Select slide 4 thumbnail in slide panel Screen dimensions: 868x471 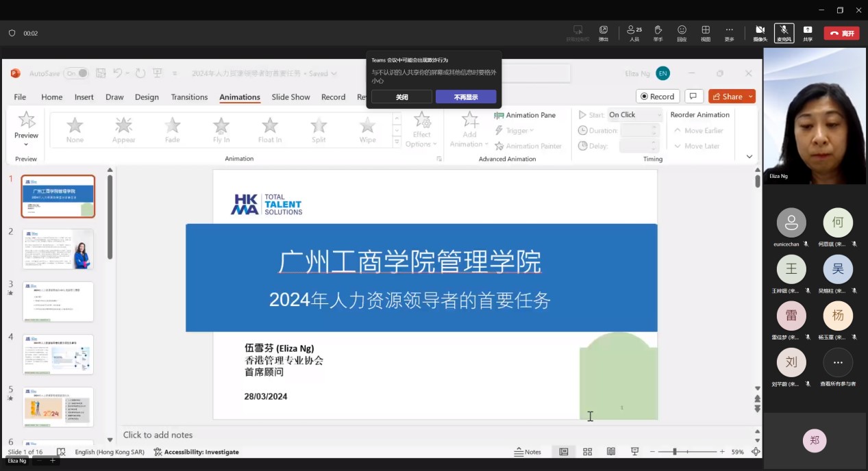pyautogui.click(x=58, y=354)
